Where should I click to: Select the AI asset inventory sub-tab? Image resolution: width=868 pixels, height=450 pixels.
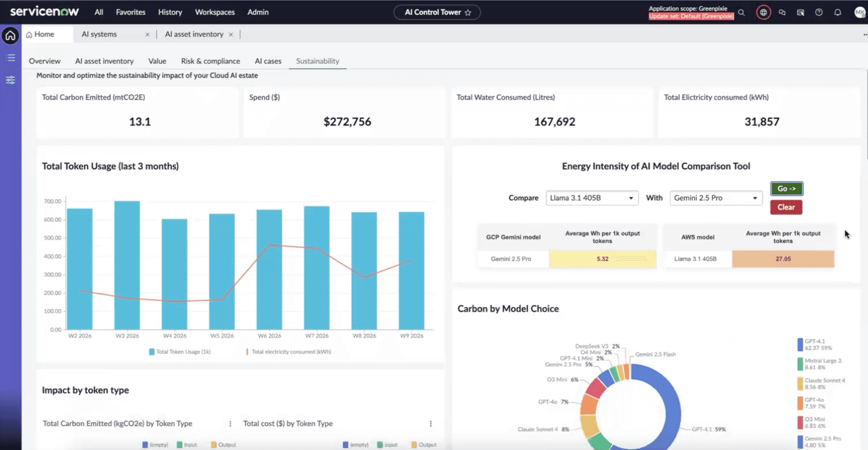104,61
